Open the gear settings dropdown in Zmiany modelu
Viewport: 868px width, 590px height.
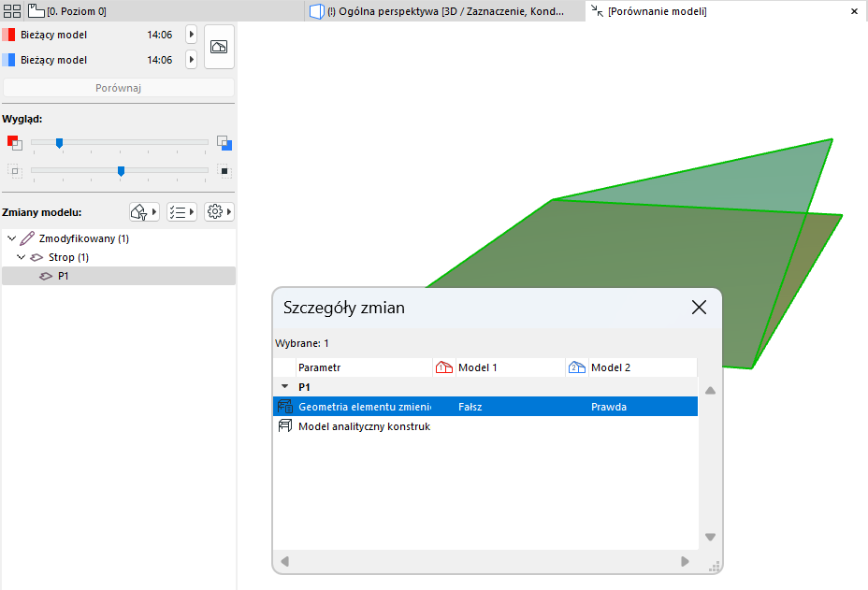point(219,211)
